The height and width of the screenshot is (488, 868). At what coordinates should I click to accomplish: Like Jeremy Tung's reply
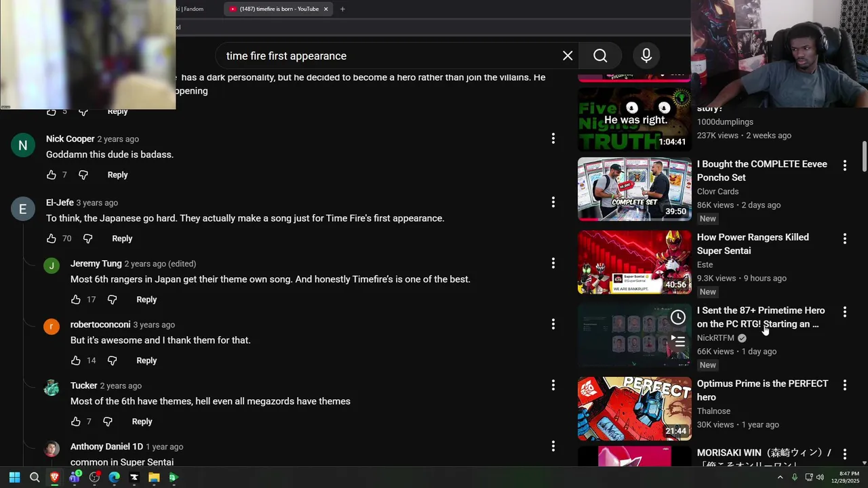click(76, 300)
